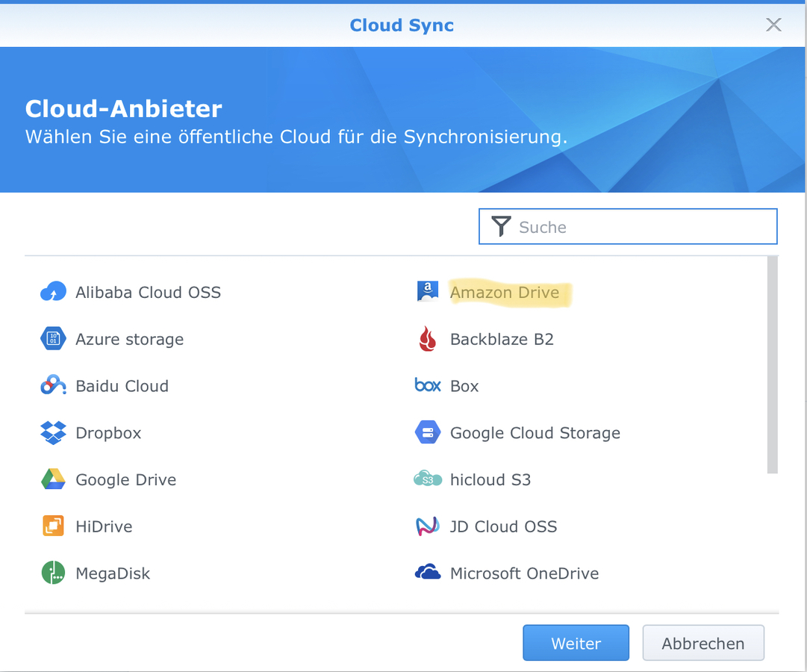This screenshot has width=807, height=672.
Task: Select the Microsoft OneDrive cloud icon
Action: (428, 573)
